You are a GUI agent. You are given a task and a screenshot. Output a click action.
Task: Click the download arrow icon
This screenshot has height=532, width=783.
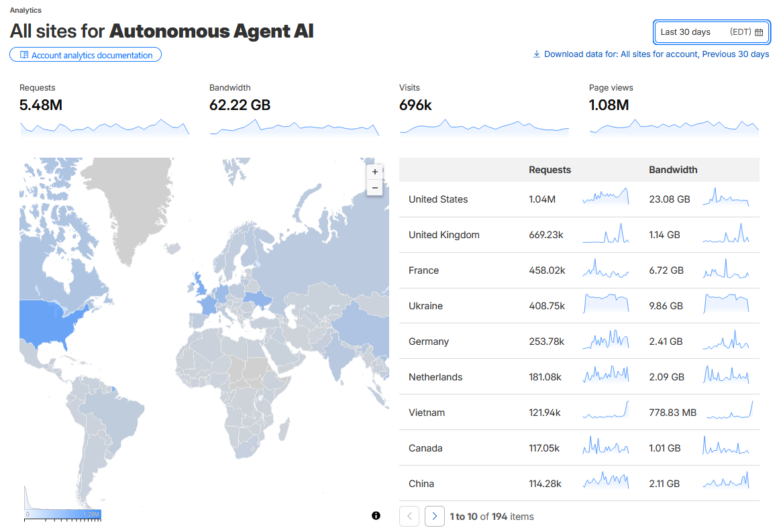tap(537, 54)
